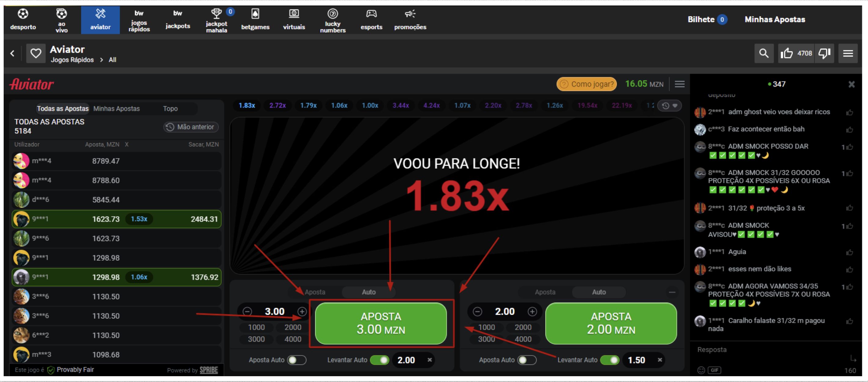Place the APOSTA 2.00 MZN bet
868x382 pixels.
coord(611,323)
